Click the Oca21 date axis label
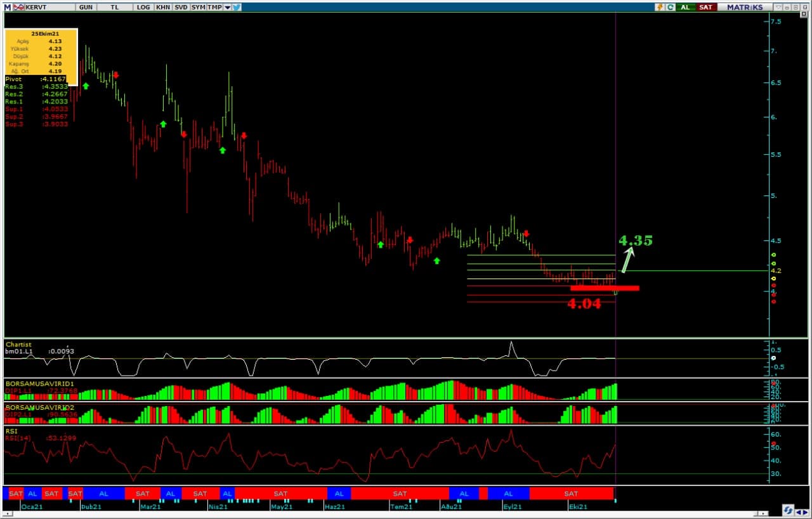This screenshot has height=519, width=812. coord(32,507)
